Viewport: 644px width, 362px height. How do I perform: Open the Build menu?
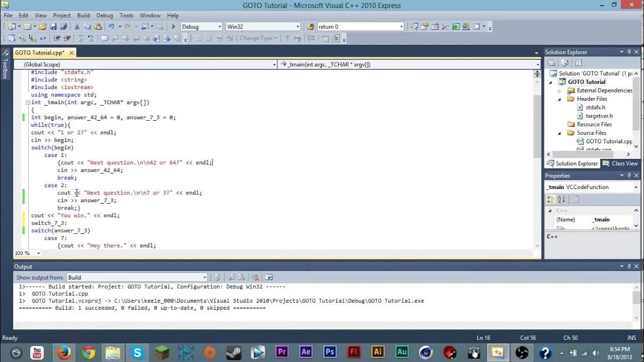click(84, 16)
